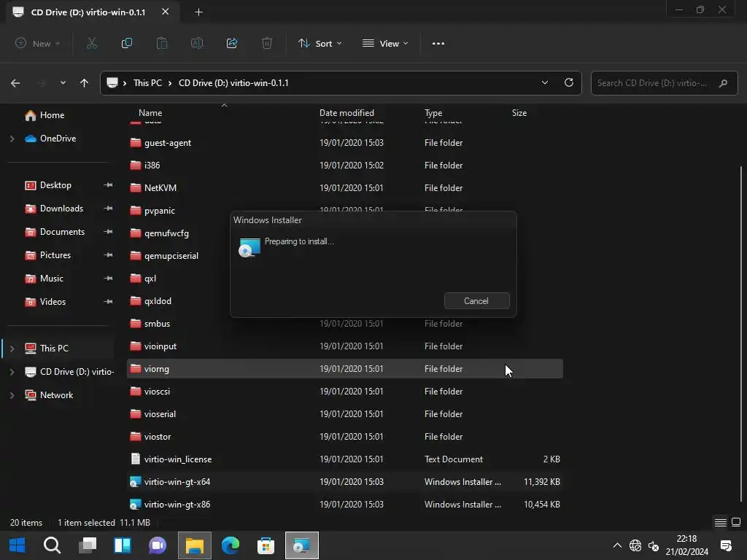Sort by Size column header

[x=519, y=113]
